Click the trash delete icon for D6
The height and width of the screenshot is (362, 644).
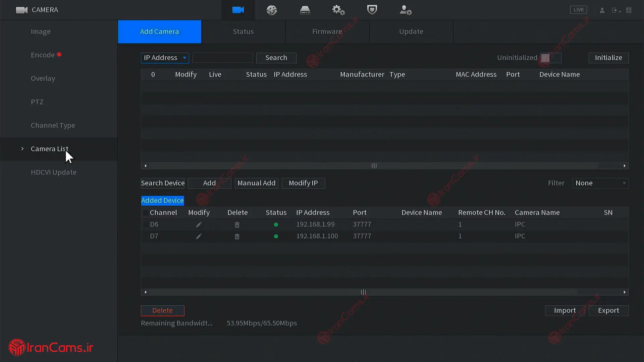(237, 225)
